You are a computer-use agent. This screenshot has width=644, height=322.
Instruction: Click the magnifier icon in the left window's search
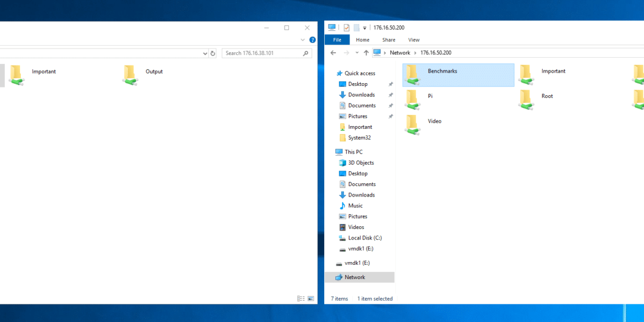tap(305, 53)
